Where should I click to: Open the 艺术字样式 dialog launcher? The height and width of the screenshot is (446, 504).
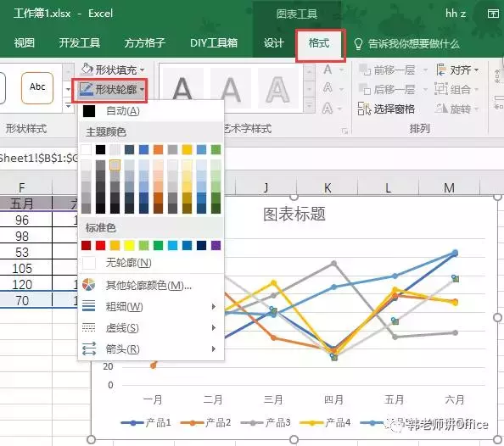pos(344,131)
